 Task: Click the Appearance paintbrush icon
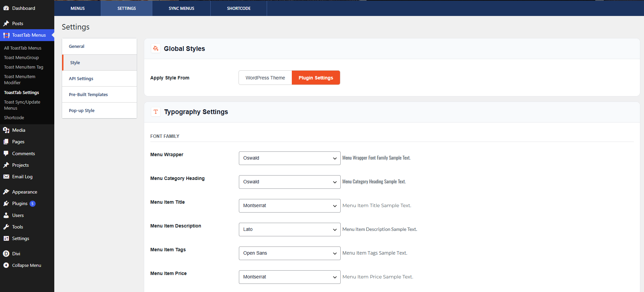6,192
